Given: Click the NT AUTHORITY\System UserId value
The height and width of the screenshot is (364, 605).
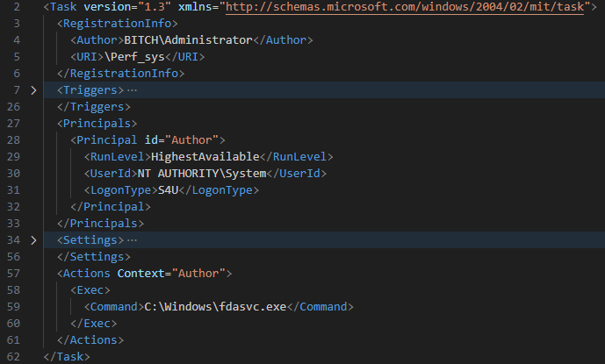Looking at the screenshot, I should coord(202,174).
